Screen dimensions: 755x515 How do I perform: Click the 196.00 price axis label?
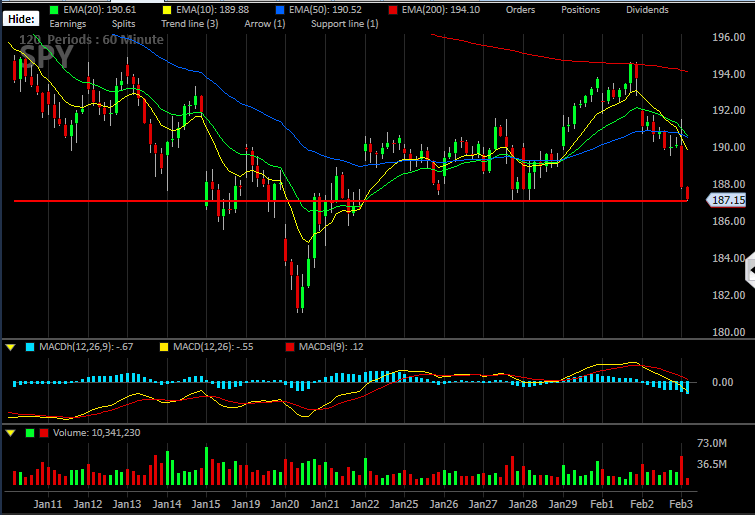pos(729,38)
